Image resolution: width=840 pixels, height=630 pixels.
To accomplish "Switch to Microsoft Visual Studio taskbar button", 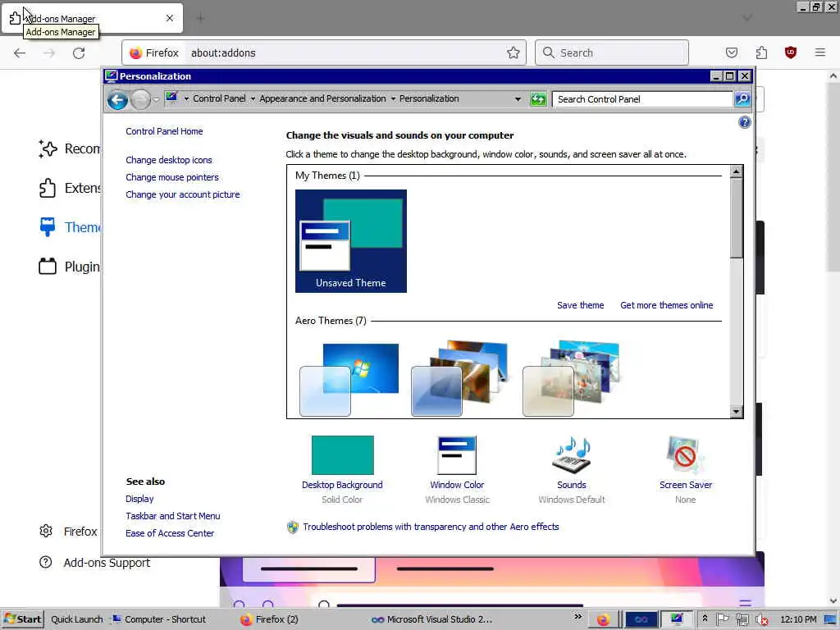I will tap(431, 619).
